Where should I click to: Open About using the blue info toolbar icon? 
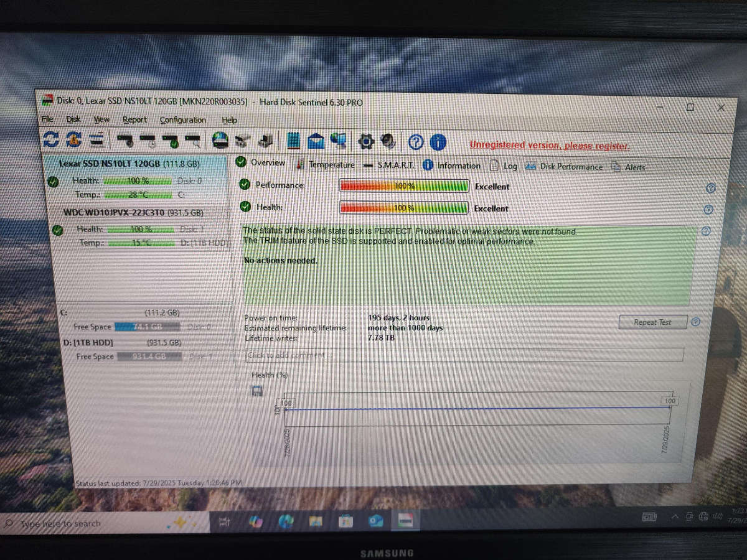438,142
